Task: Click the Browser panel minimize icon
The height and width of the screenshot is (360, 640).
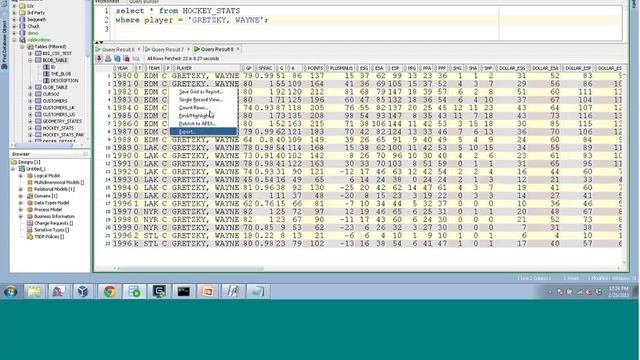Action: click(x=85, y=154)
